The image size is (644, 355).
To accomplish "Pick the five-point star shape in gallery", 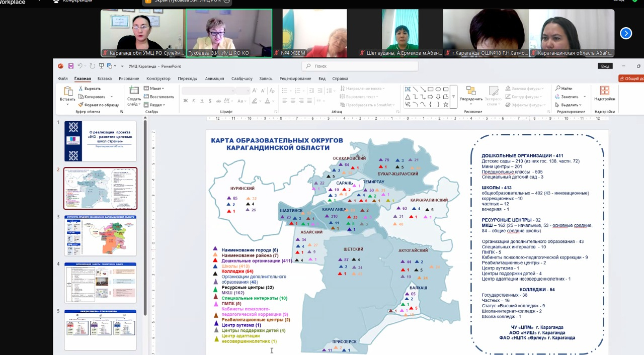I will (446, 104).
